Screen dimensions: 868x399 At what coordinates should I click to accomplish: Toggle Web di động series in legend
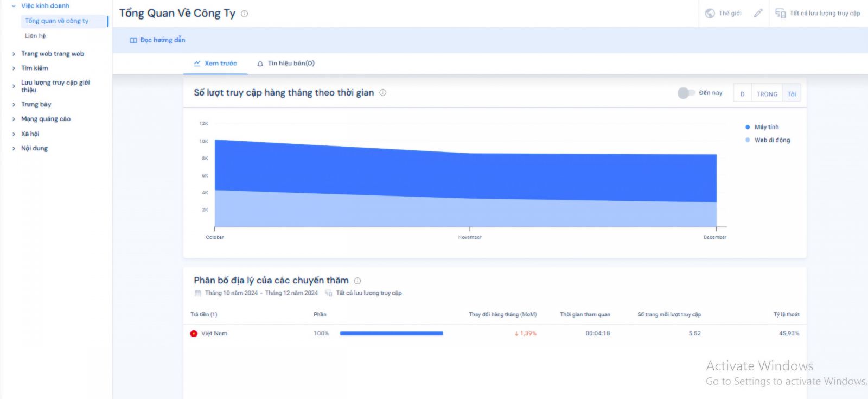pos(771,140)
